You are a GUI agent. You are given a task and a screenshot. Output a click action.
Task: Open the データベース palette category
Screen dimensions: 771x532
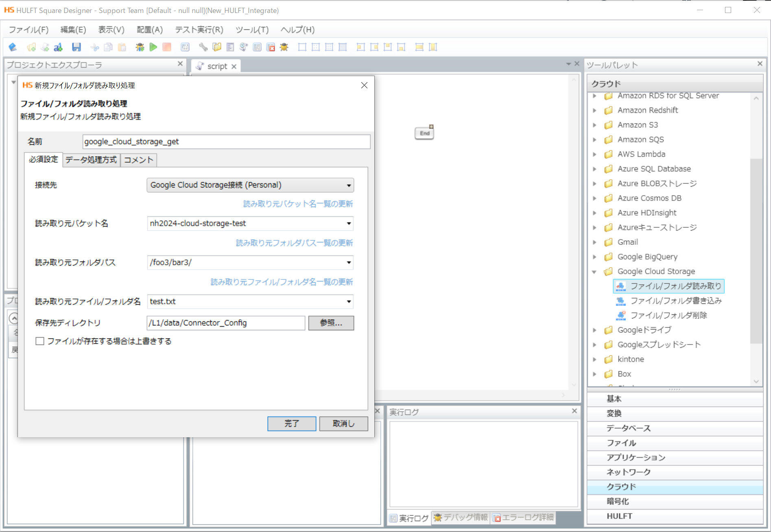[x=675, y=428]
